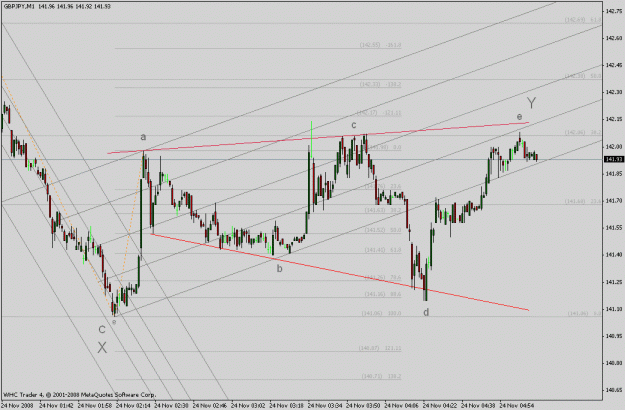Click the 140.95 price axis label

pyautogui.click(x=613, y=336)
